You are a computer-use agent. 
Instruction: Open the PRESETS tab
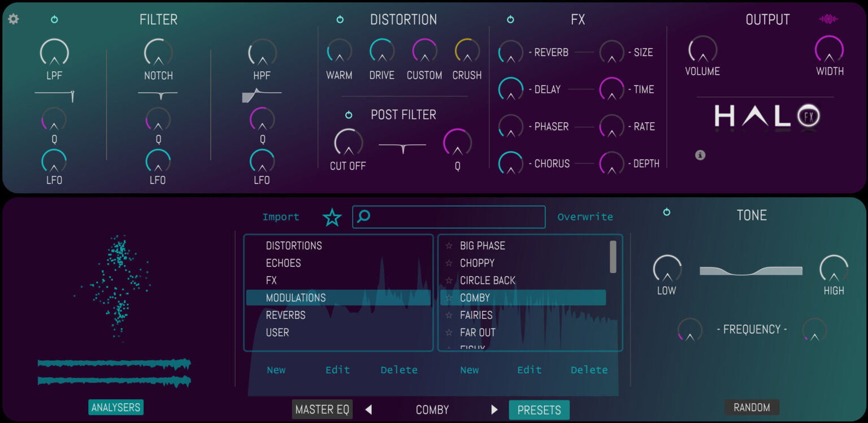point(539,409)
